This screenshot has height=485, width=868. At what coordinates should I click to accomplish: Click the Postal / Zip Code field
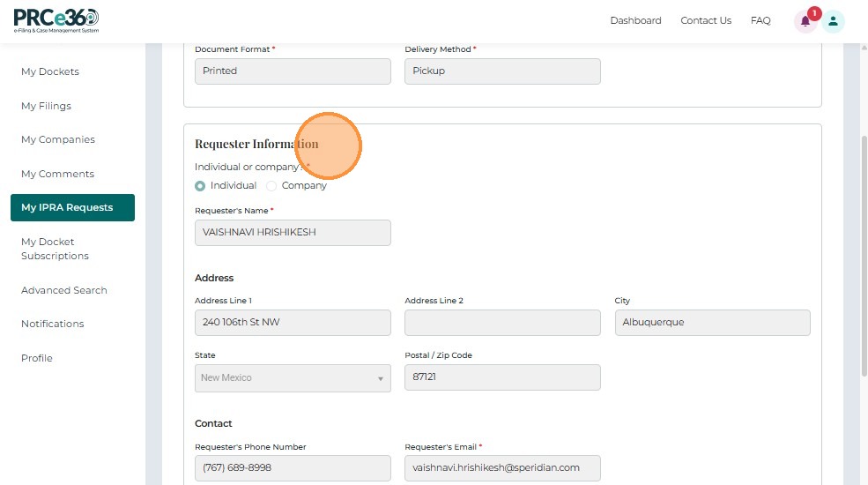click(x=502, y=377)
